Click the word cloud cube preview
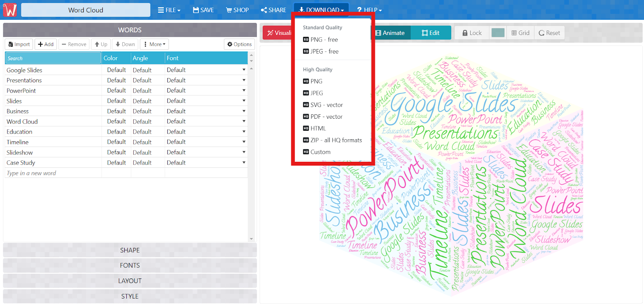Screen dimensions: 644x305 click(x=451, y=175)
